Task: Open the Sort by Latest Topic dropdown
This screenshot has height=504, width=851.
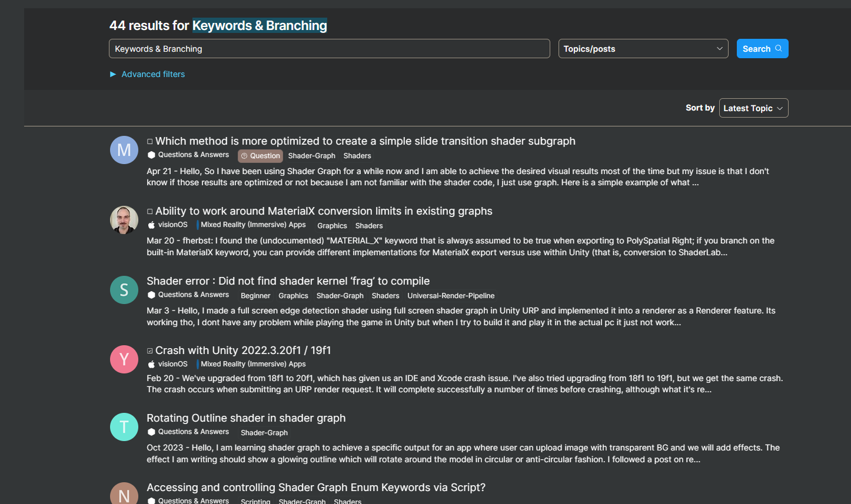Action: click(753, 108)
